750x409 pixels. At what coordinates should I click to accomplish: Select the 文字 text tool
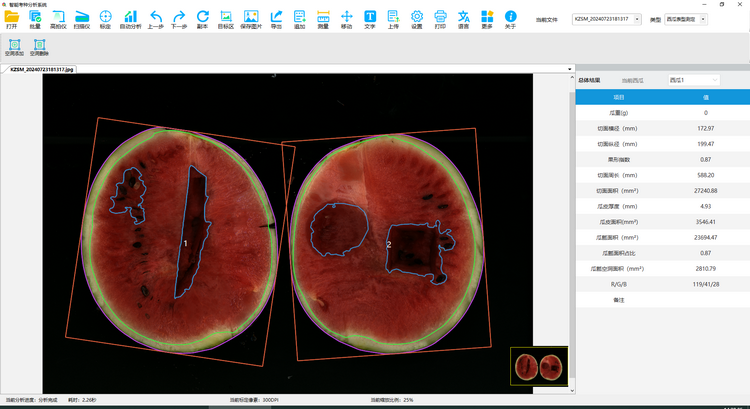369,19
